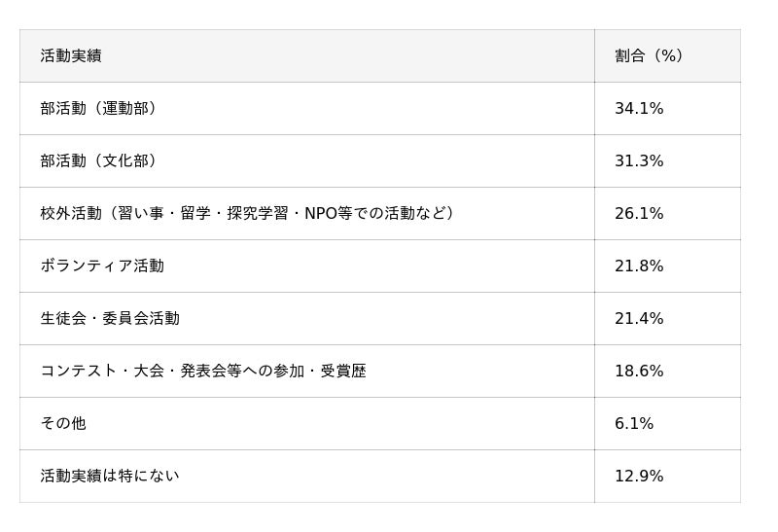Click the 6.1% percentage value
Viewport: 778px width, 532px height.
[634, 424]
